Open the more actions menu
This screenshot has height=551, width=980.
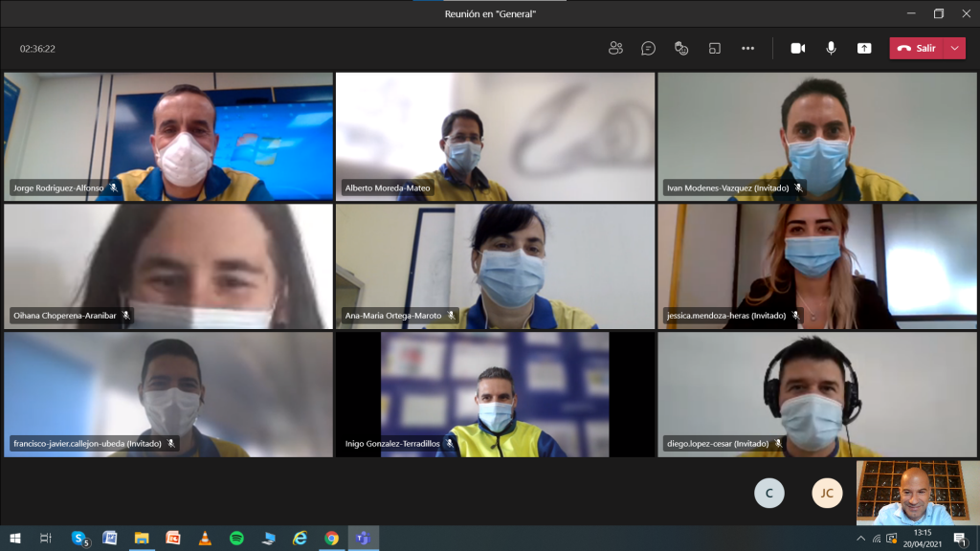coord(747,47)
